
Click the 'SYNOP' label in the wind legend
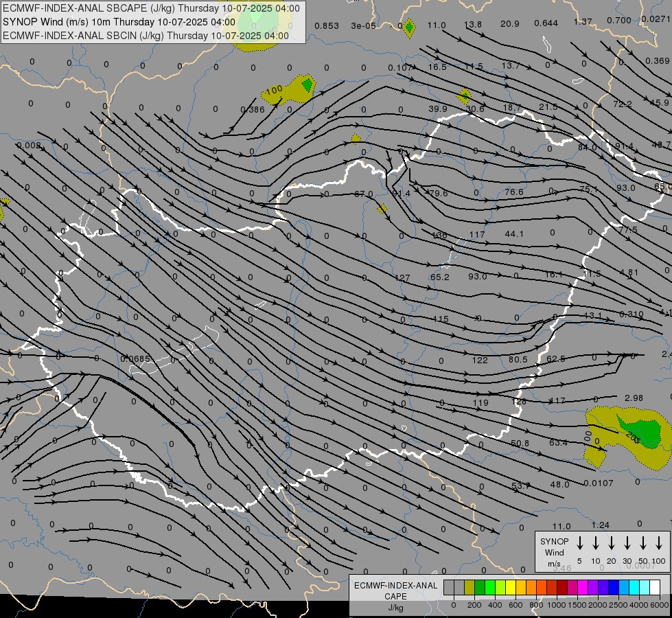[554, 541]
